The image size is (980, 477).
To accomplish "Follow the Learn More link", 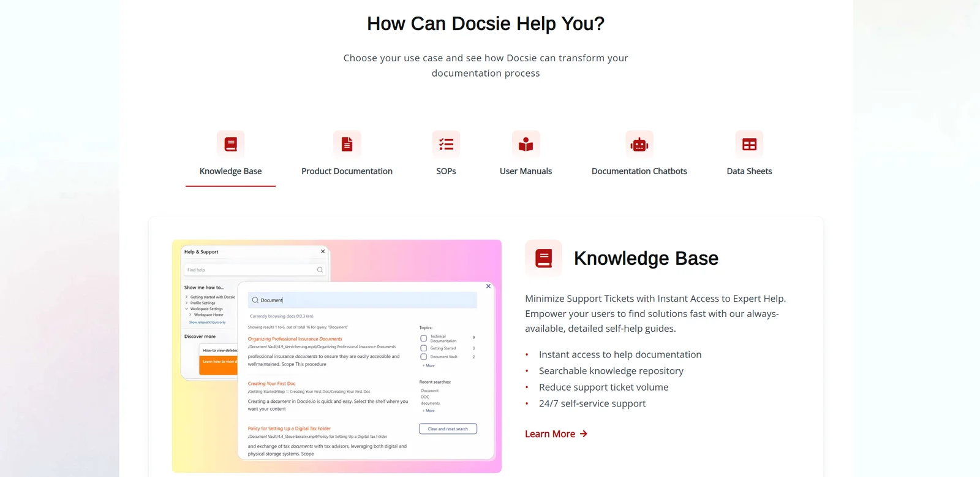I will [556, 433].
